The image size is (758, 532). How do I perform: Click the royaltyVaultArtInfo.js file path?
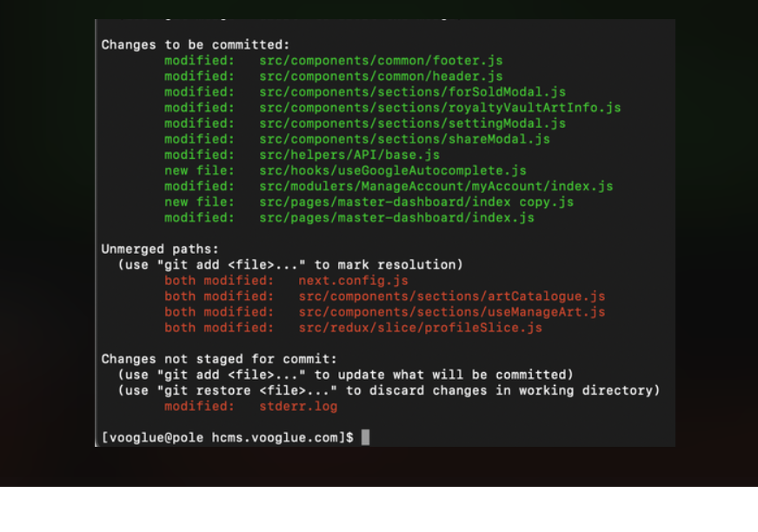coord(440,108)
